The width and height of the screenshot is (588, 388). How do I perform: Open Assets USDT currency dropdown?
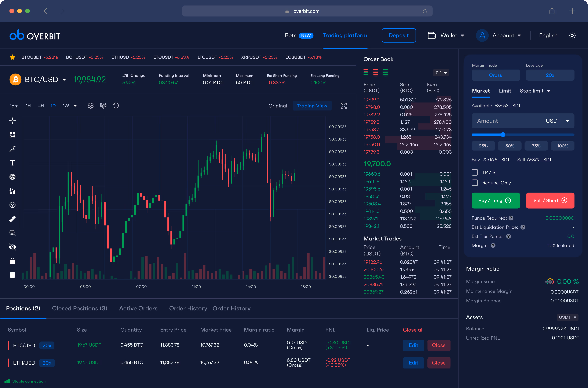(x=568, y=317)
